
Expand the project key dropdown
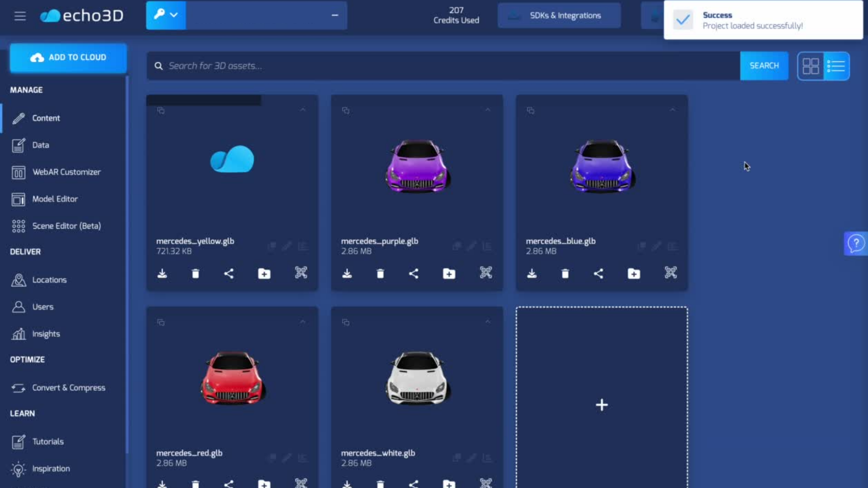coord(173,15)
